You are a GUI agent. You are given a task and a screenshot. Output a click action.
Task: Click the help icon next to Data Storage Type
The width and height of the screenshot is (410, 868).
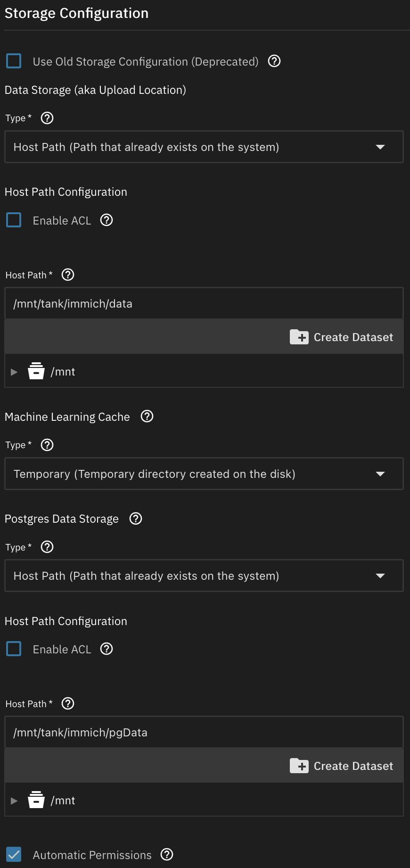(x=47, y=118)
